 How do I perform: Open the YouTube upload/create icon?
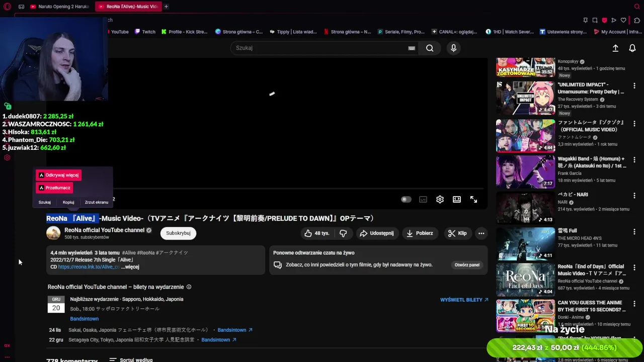615,48
